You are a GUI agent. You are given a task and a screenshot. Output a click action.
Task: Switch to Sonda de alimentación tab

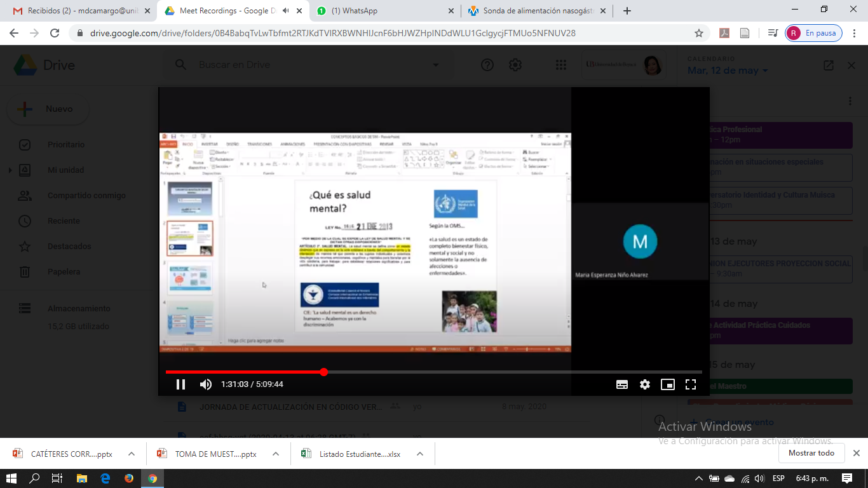538,11
